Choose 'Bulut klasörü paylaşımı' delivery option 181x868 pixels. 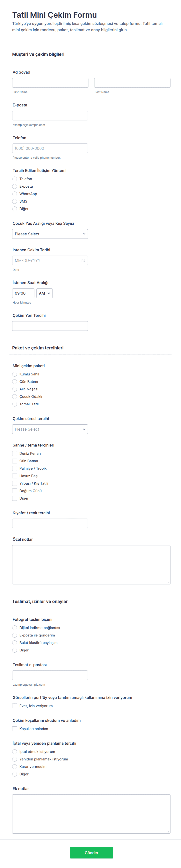[x=14, y=643]
